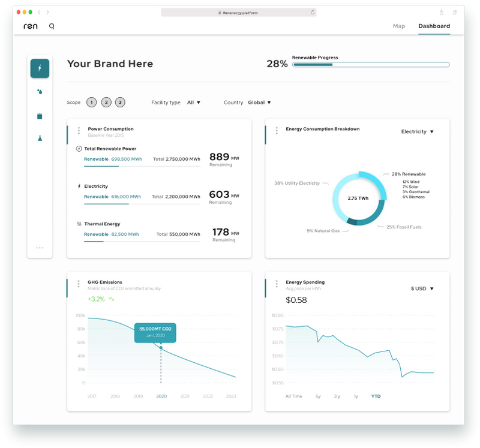The width and height of the screenshot is (480, 448).
Task: Open GHG Emissions card kebab menu
Action: click(x=79, y=284)
